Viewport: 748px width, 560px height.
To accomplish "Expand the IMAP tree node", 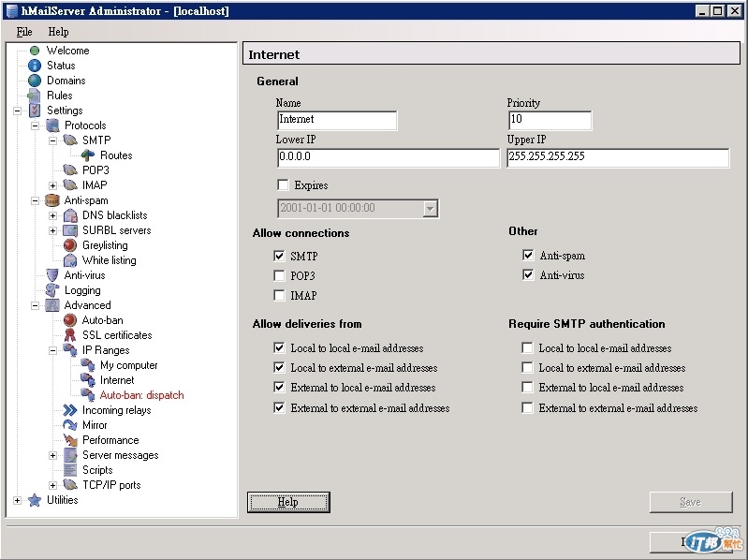I will tap(53, 185).
